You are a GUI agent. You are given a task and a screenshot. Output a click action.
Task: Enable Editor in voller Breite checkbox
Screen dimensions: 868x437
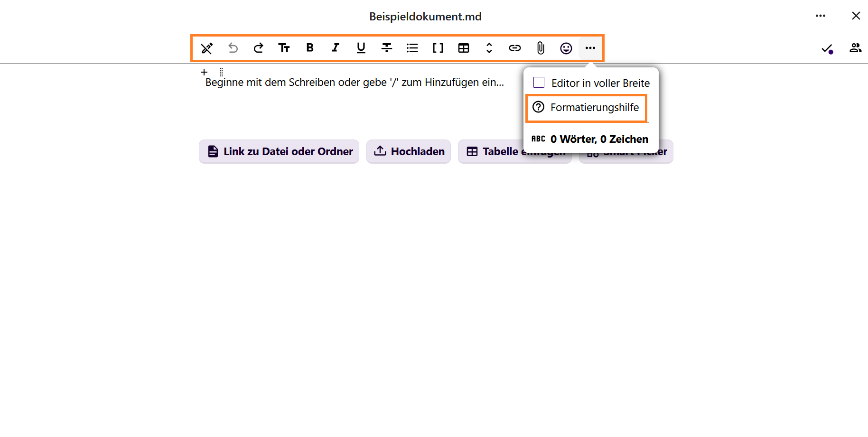(539, 83)
